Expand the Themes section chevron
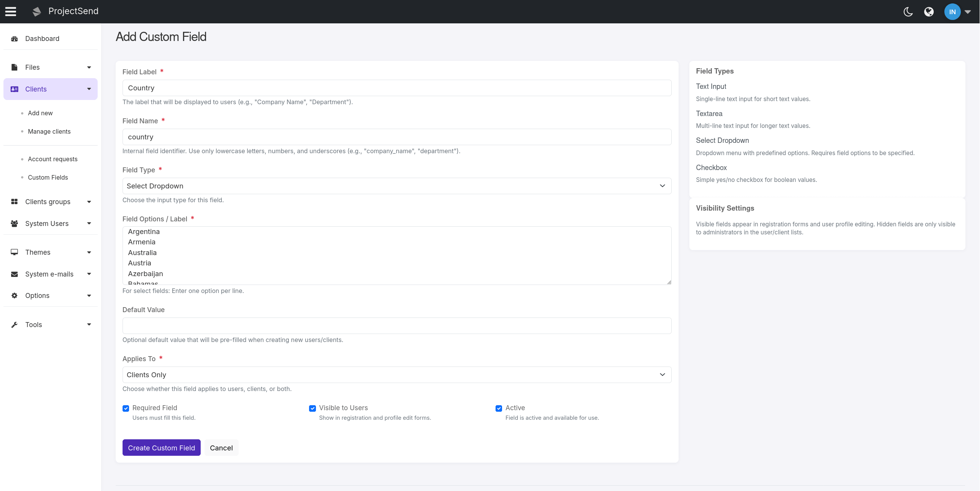 pyautogui.click(x=89, y=252)
